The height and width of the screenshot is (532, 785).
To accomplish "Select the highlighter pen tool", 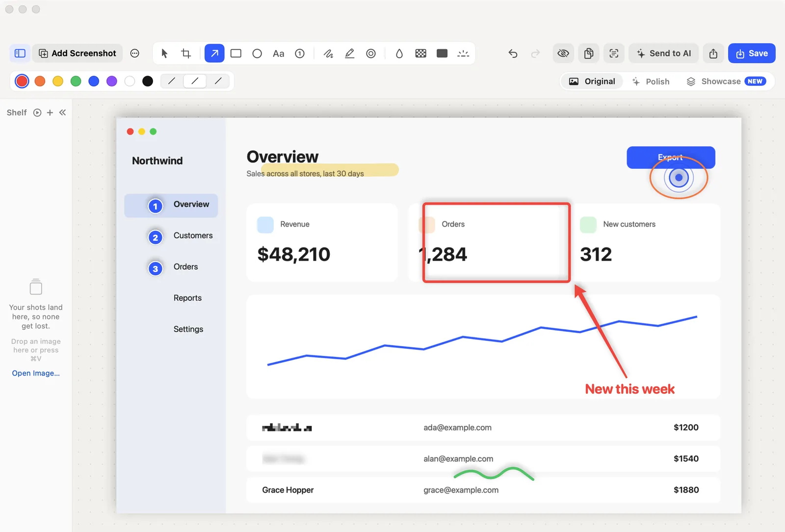I will (350, 53).
